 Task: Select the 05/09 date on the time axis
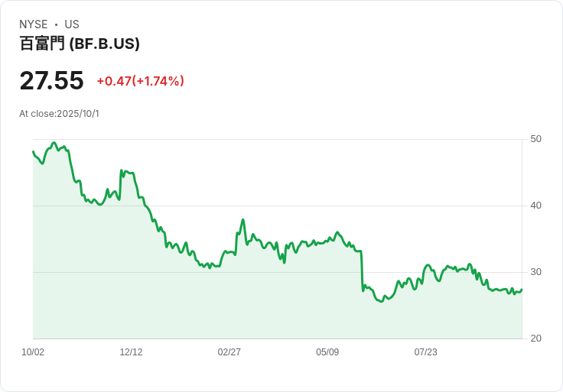coord(327,352)
